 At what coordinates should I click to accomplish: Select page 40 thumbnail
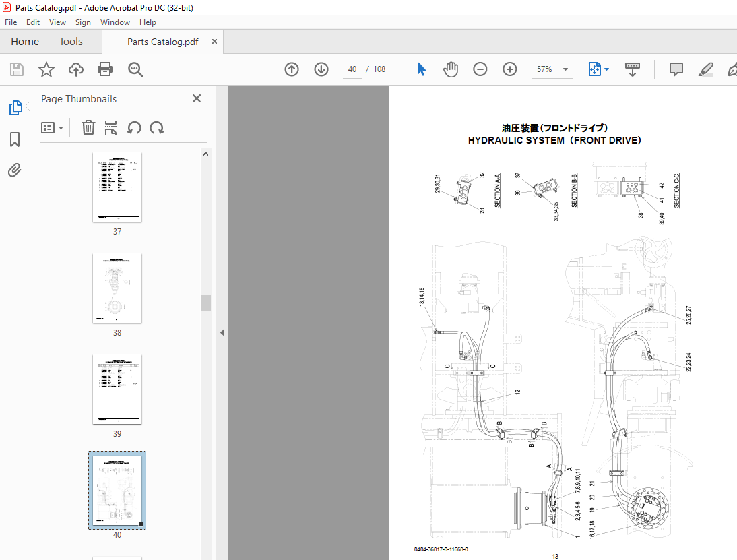tap(117, 490)
